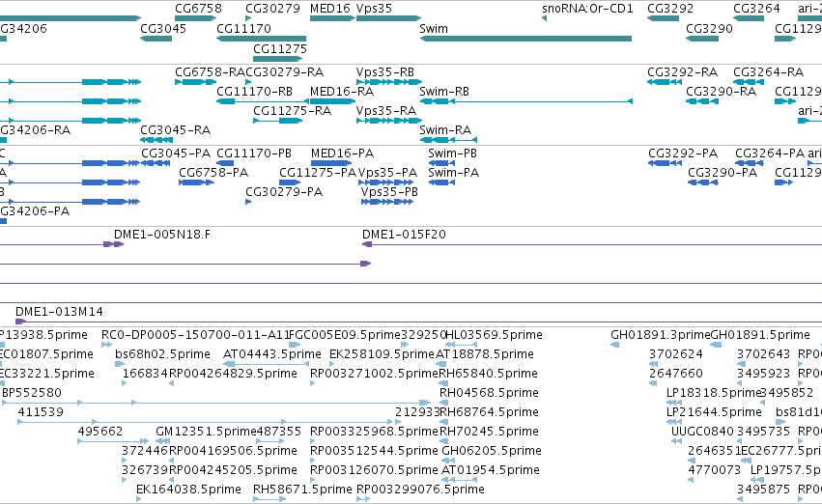The image size is (822, 504).
Task: Select the Vps35-PA protein label
Action: (x=388, y=173)
